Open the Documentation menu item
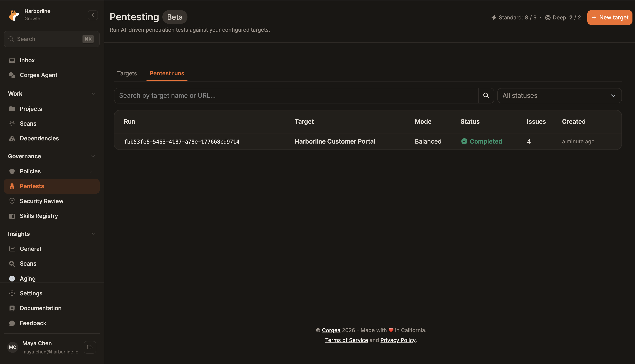The height and width of the screenshot is (364, 635). pos(52,308)
